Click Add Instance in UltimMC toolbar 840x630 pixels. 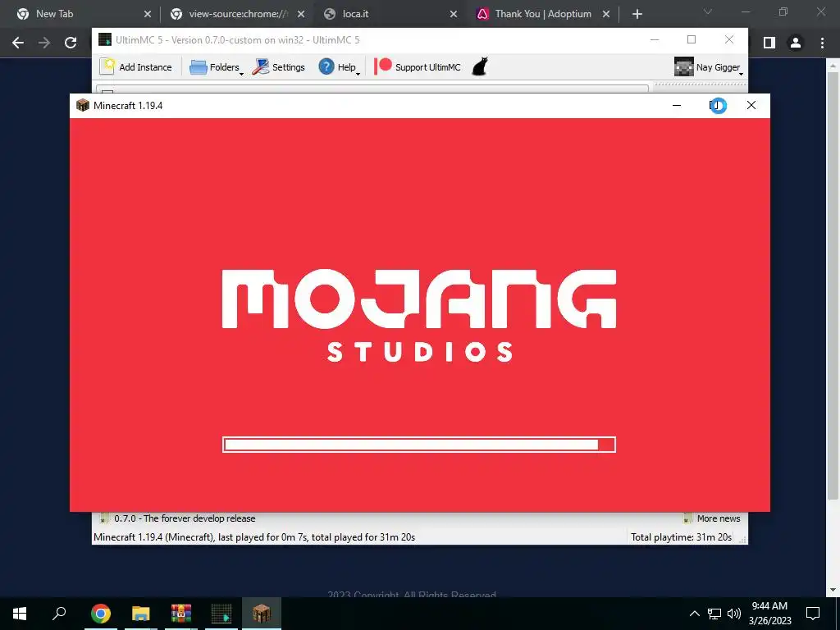[x=136, y=67]
